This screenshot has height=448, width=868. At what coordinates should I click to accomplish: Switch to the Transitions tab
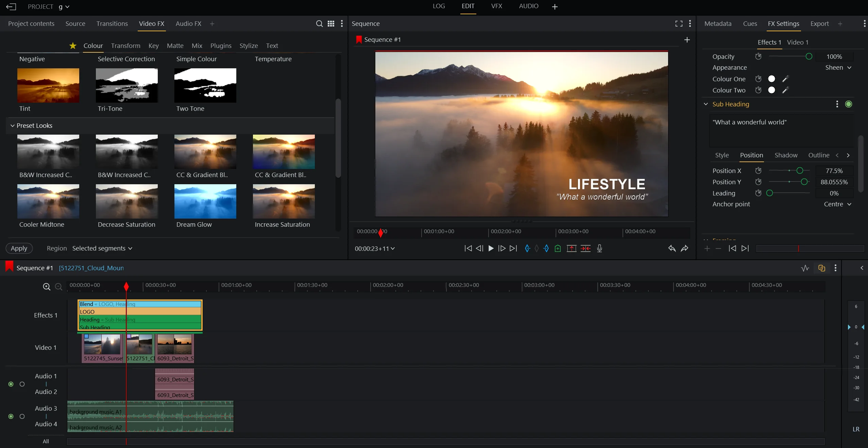[112, 24]
